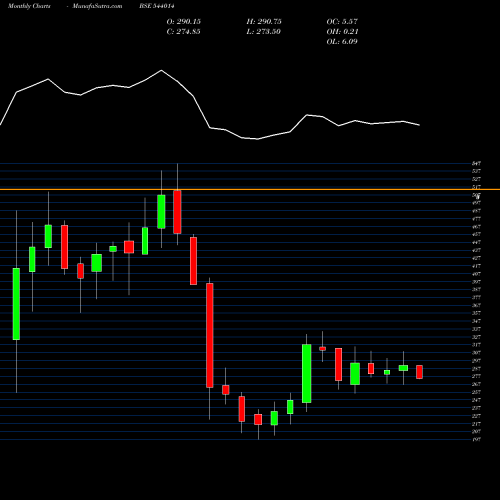Click the orange horizontal price line

pyautogui.click(x=250, y=190)
